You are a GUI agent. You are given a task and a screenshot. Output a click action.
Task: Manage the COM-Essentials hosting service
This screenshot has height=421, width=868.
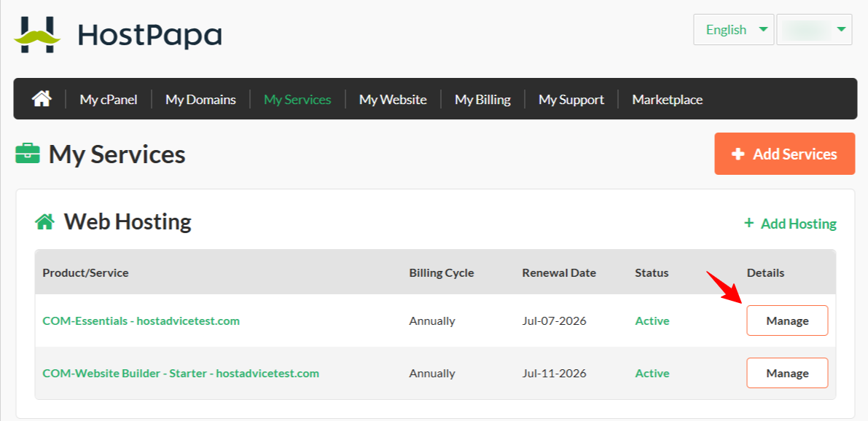(787, 320)
